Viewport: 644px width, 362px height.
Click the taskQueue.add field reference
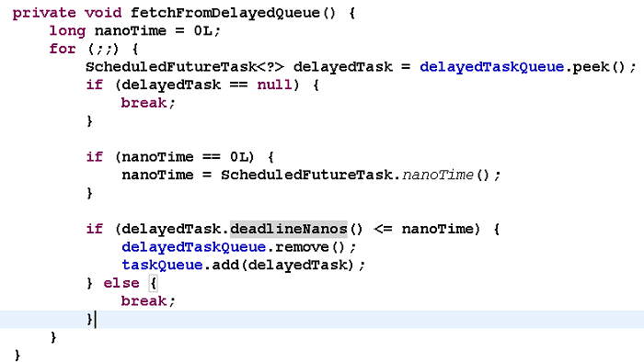162,266
